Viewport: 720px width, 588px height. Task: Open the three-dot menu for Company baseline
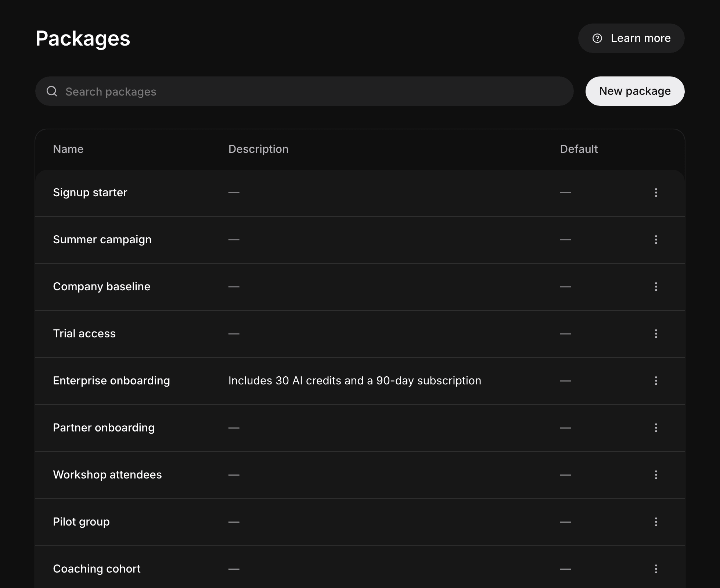click(x=656, y=287)
